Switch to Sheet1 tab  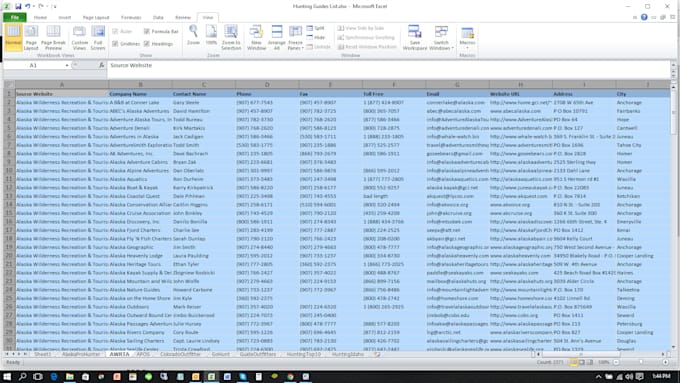[x=42, y=354]
